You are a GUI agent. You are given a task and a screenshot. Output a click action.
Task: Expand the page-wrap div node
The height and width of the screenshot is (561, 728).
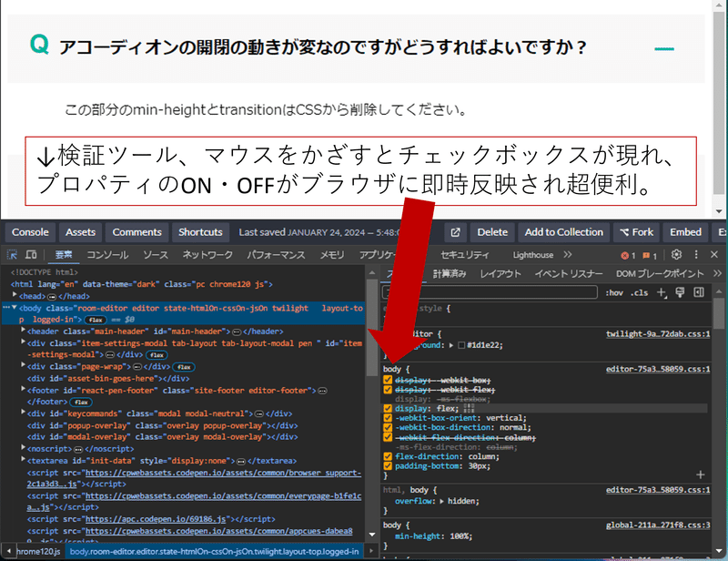click(x=23, y=366)
